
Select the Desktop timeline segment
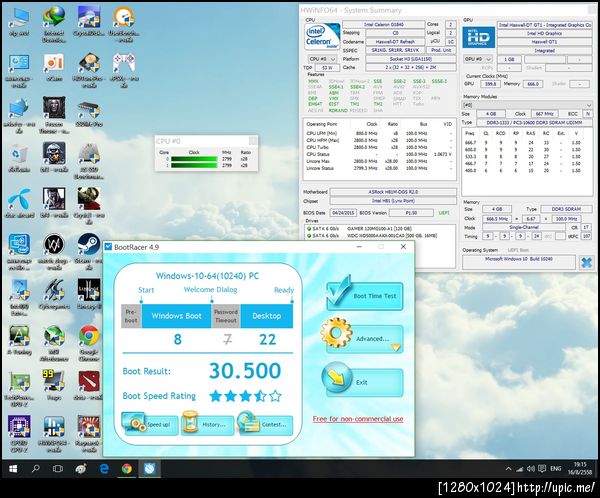click(267, 316)
